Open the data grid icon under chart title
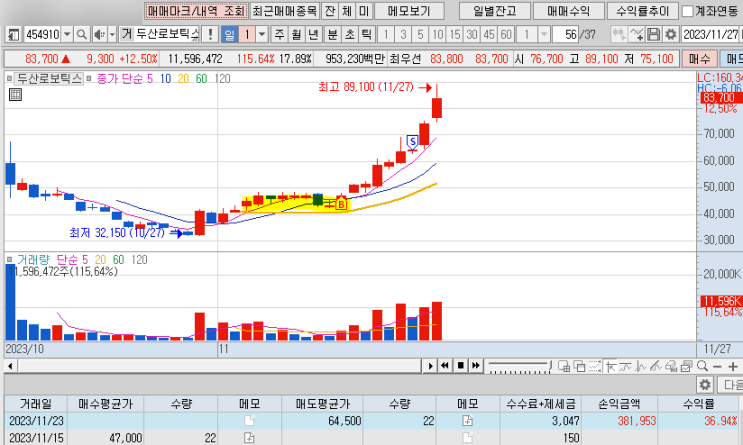The height and width of the screenshot is (445, 743). (x=15, y=94)
